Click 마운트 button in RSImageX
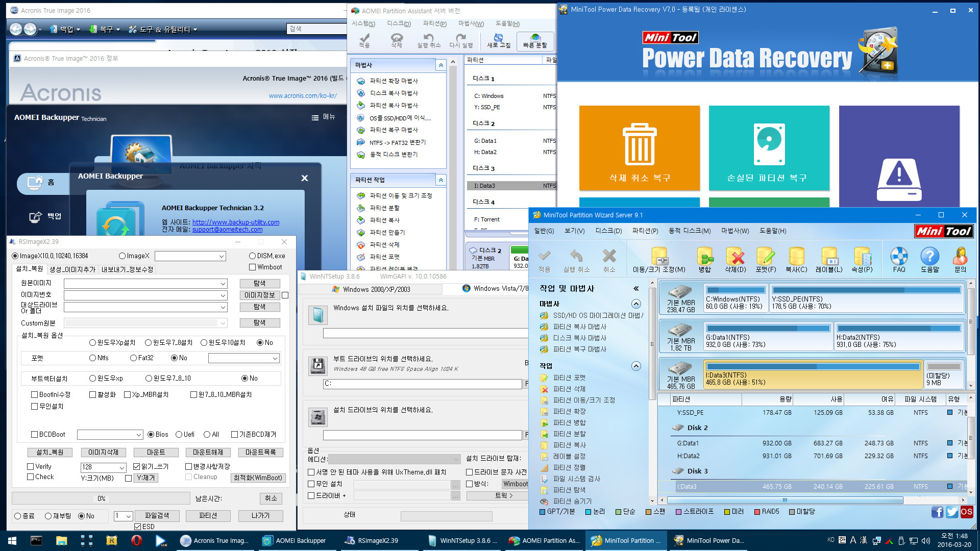This screenshot has width=980, height=551. click(156, 453)
